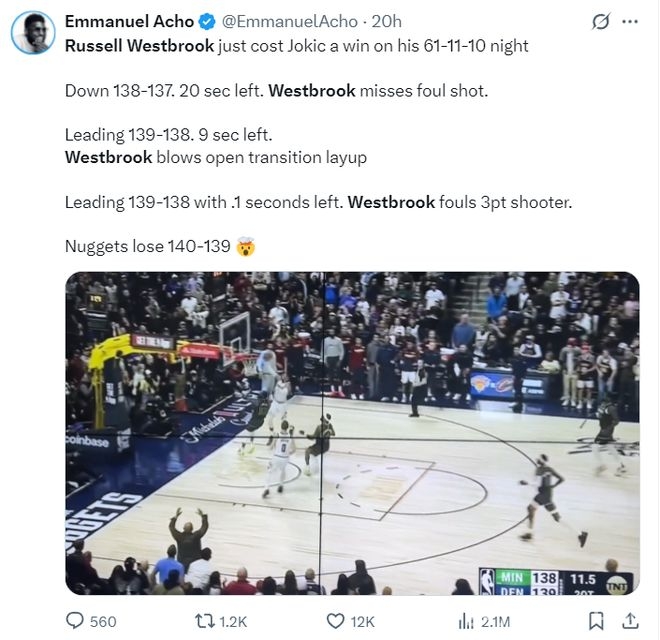This screenshot has width=660, height=640.
Task: Click bold Russell Westbrook in first line
Action: tap(140, 45)
